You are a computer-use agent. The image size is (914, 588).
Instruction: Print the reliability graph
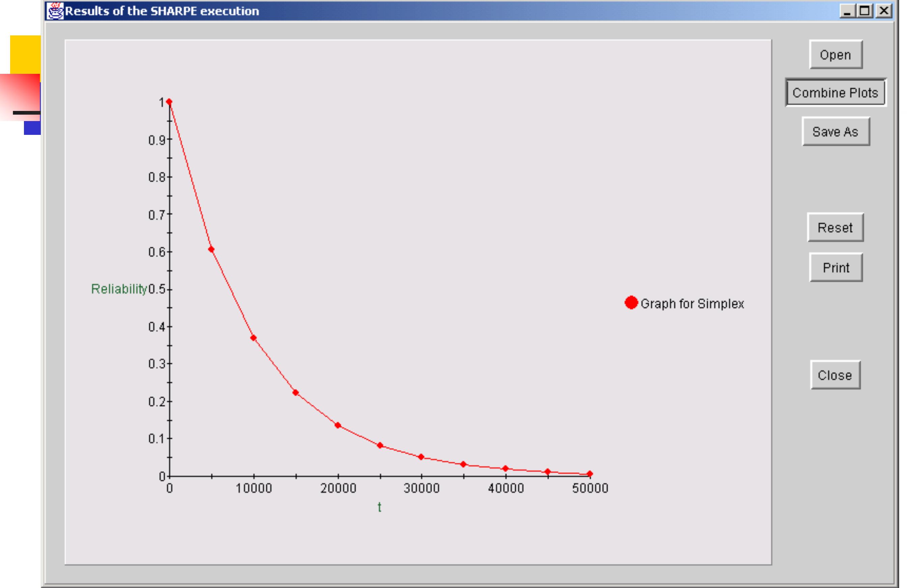pos(836,268)
